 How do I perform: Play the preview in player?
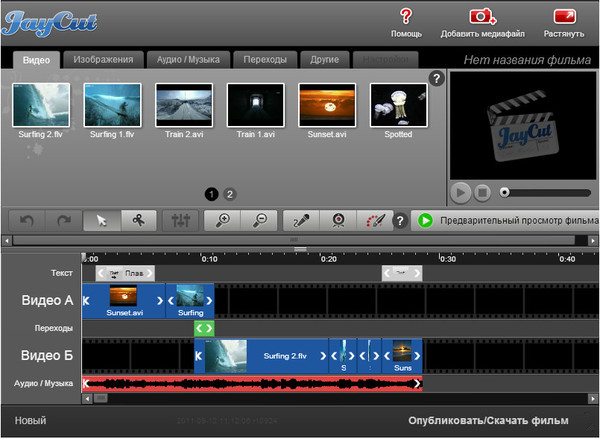pos(460,193)
